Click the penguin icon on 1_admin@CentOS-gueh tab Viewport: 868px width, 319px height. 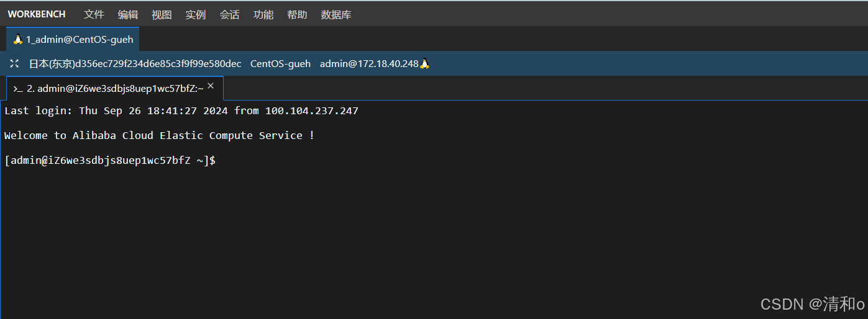point(18,39)
